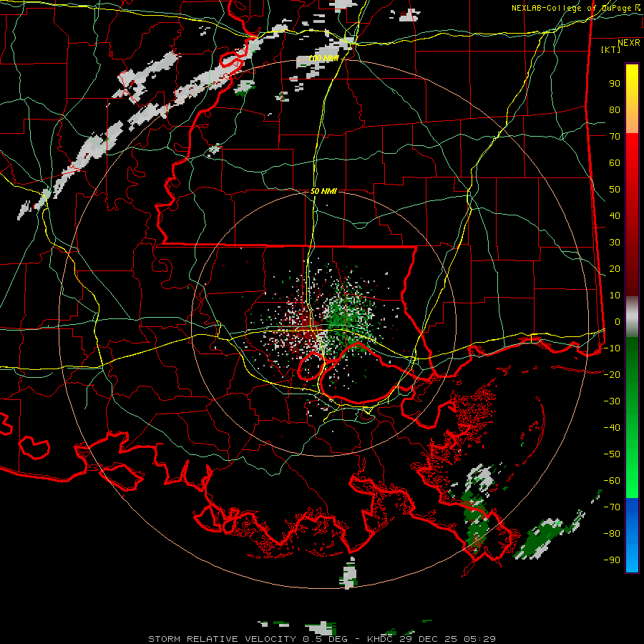Click the -30 value on the velocity scale
The width and height of the screenshot is (644, 644).
point(612,401)
